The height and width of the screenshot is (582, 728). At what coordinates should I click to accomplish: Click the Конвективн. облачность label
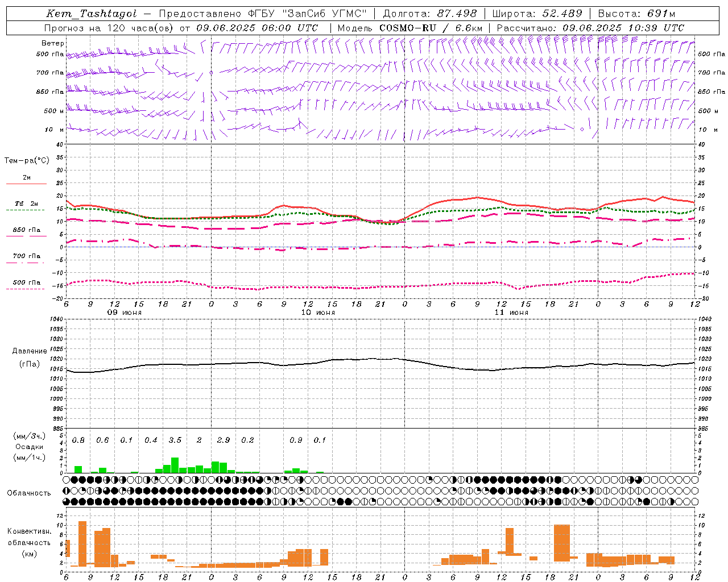29,537
